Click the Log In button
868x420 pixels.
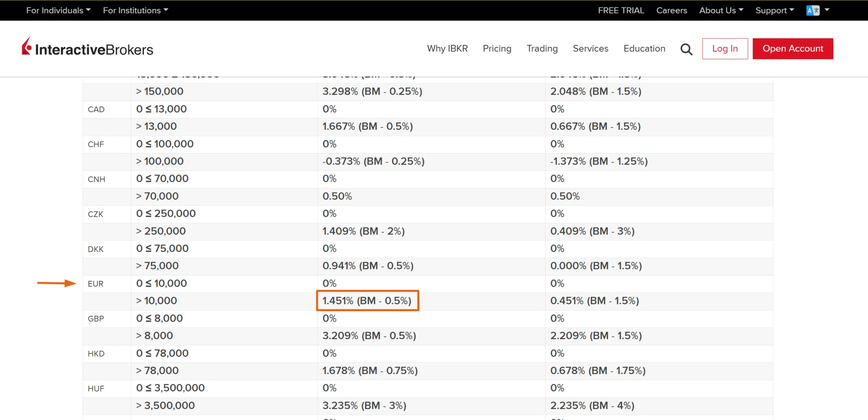click(725, 48)
